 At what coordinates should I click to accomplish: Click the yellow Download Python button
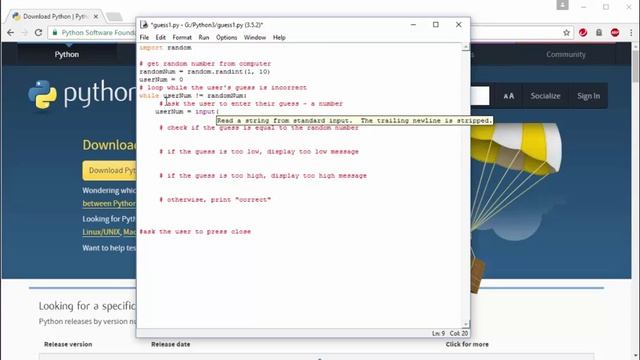[x=109, y=170]
